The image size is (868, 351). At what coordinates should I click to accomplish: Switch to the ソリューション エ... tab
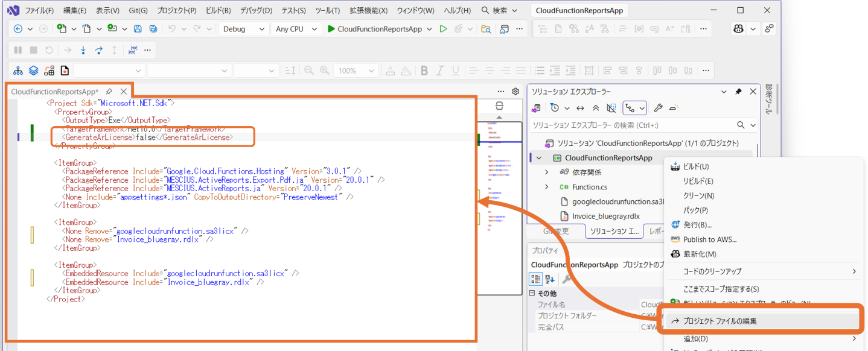click(x=614, y=231)
